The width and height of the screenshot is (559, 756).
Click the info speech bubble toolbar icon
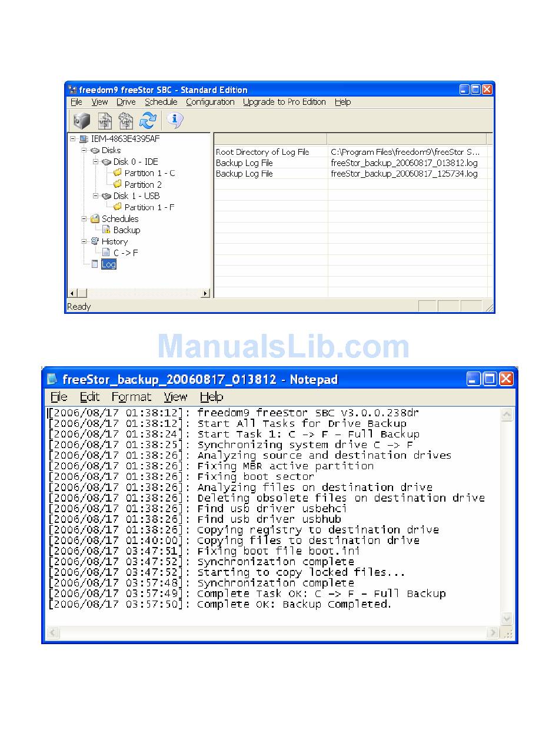(174, 120)
